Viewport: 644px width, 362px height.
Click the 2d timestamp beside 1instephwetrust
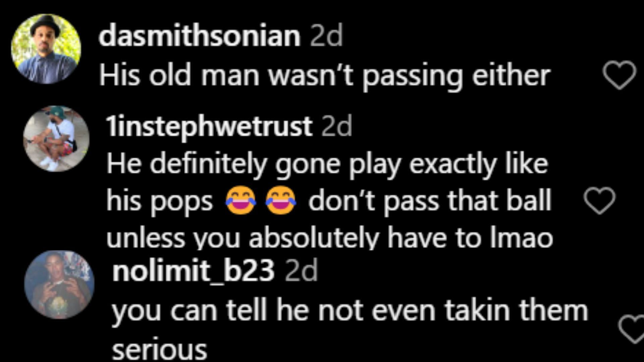[337, 127]
